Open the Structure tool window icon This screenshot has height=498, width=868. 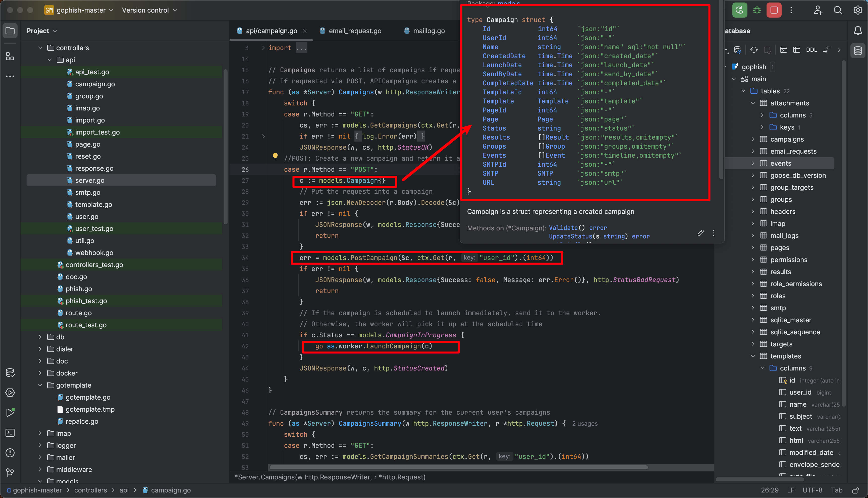click(x=10, y=56)
